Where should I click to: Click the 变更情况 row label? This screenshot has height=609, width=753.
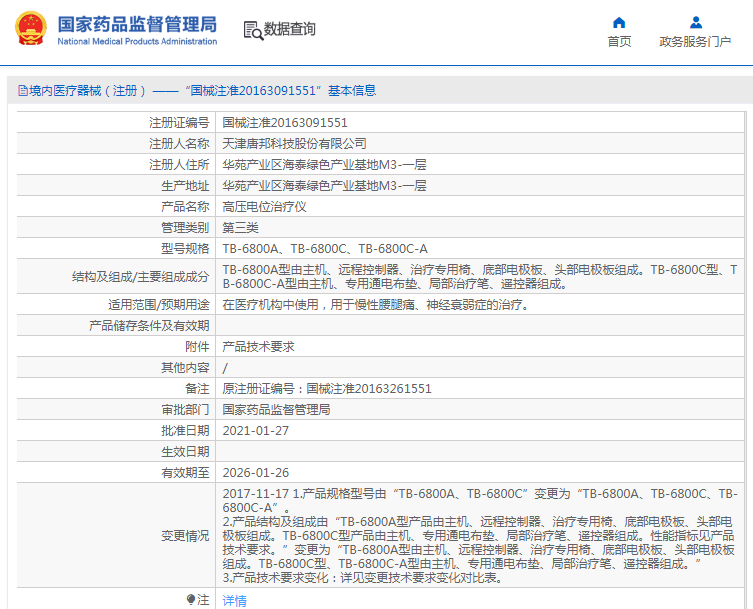pyautogui.click(x=185, y=536)
